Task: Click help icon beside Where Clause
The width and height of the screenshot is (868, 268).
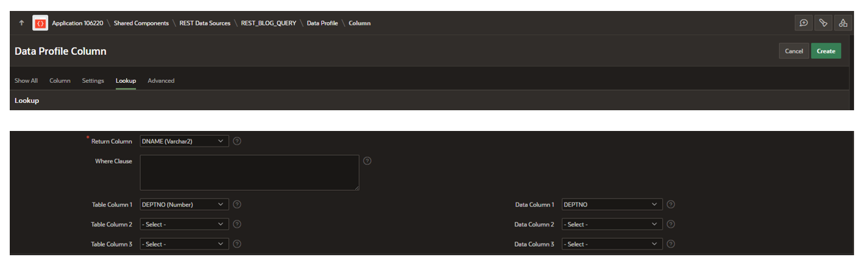Action: pos(367,161)
